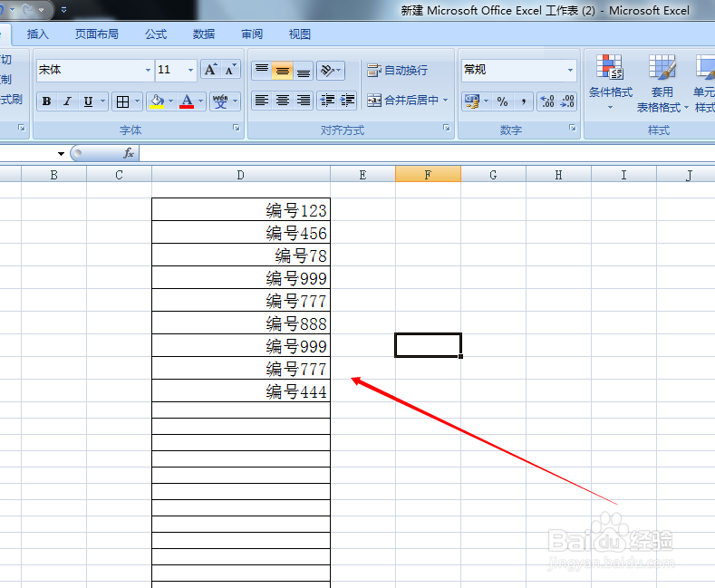The image size is (715, 588).
Task: Click the Borders icon
Action: coord(122,101)
